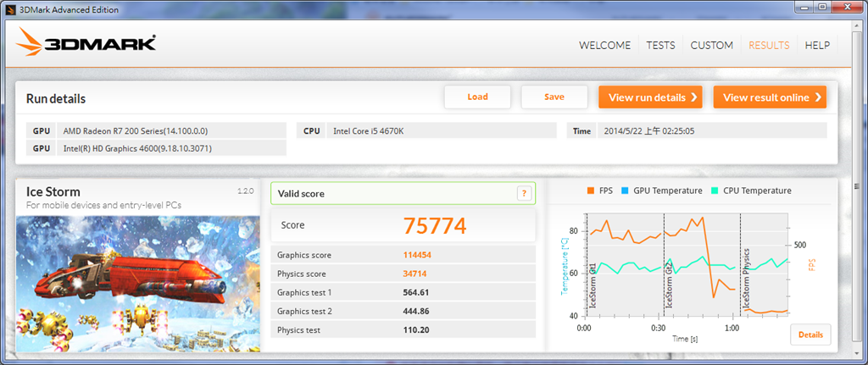Click the green CPU Temperature legend swatch

click(715, 191)
